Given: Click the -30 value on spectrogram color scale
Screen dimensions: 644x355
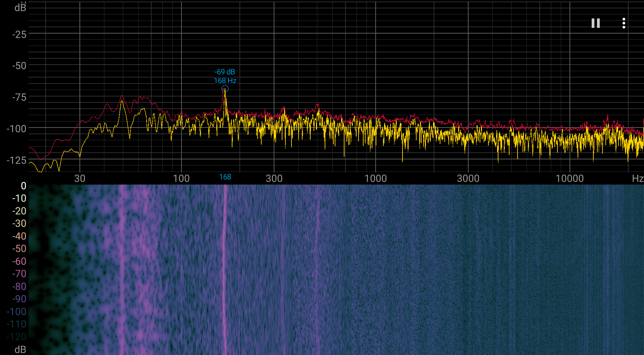Looking at the screenshot, I should coord(19,223).
